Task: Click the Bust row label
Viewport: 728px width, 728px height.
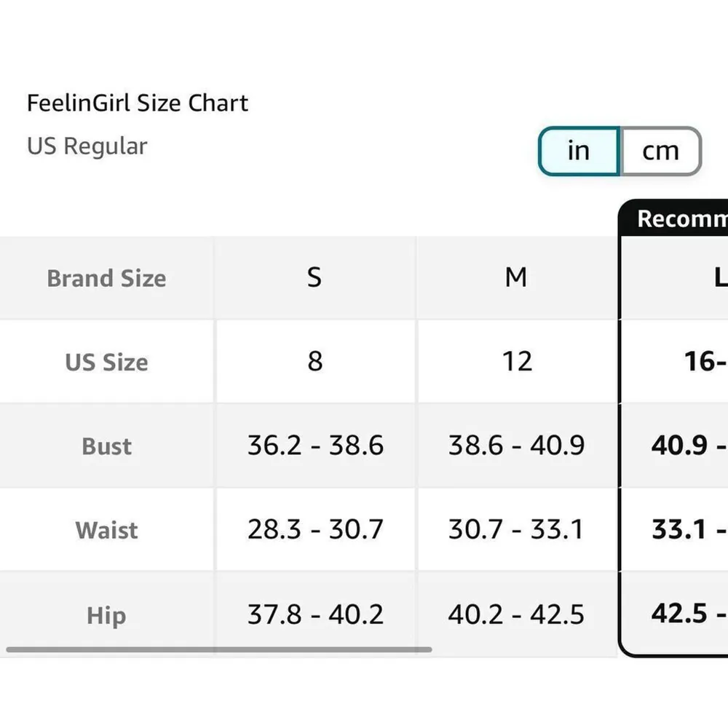Action: coord(106,446)
